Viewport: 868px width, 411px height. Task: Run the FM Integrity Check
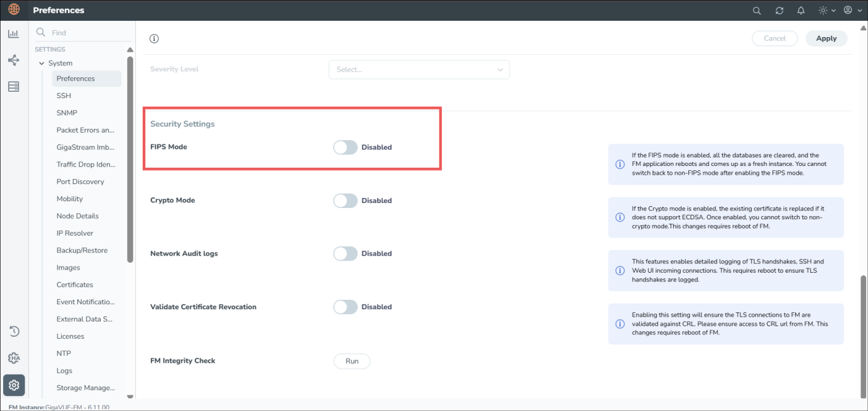(351, 361)
